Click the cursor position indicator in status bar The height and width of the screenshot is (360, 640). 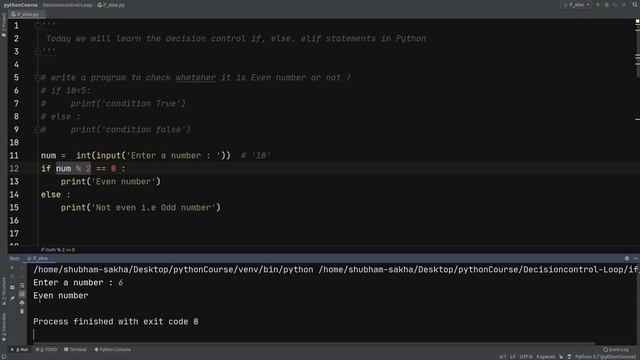tap(503, 357)
